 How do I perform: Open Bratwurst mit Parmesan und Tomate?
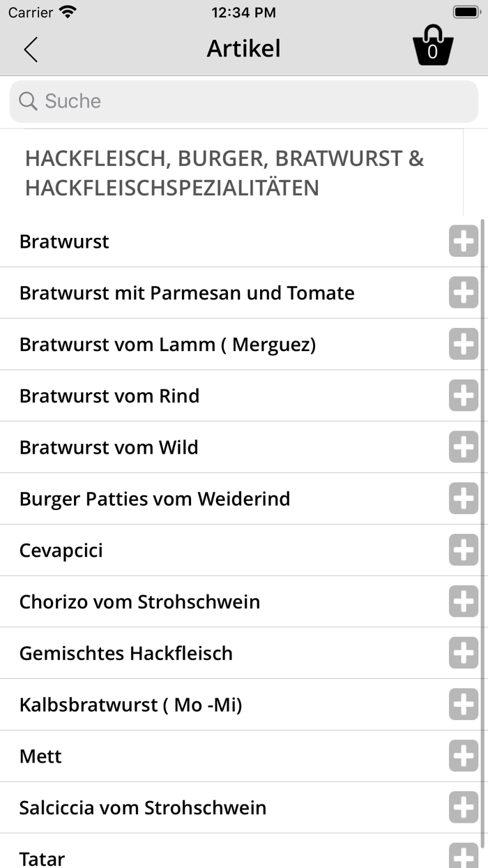pos(209,292)
